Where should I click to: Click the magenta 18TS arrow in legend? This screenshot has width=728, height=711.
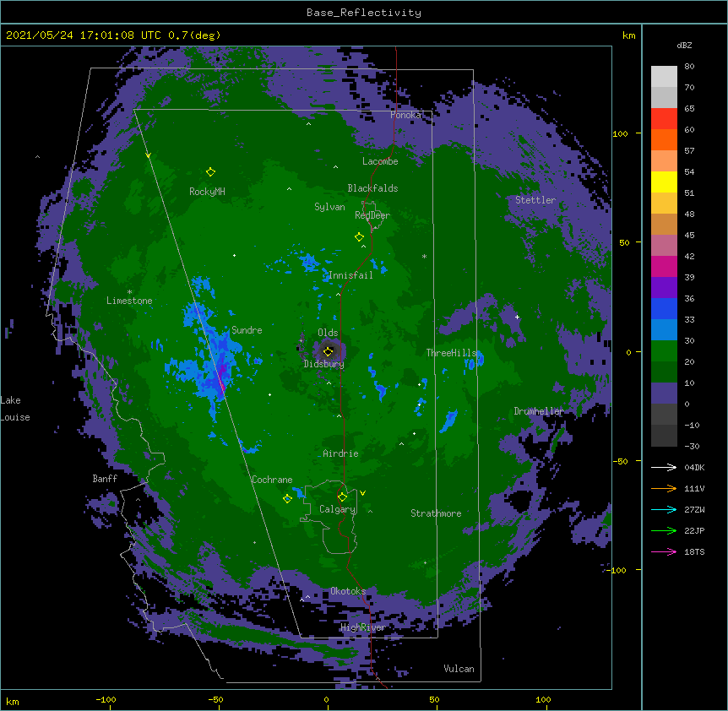(664, 551)
